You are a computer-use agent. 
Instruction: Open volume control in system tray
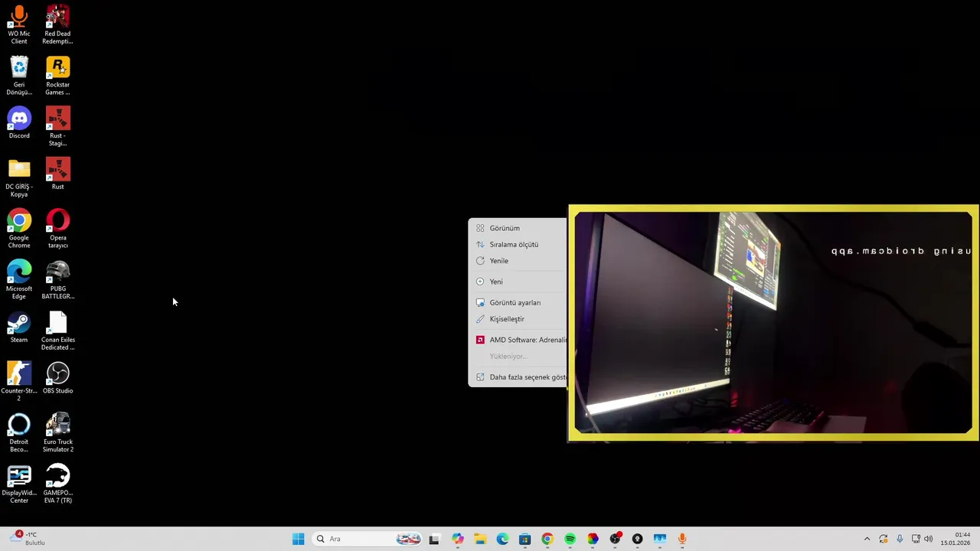[x=929, y=539]
